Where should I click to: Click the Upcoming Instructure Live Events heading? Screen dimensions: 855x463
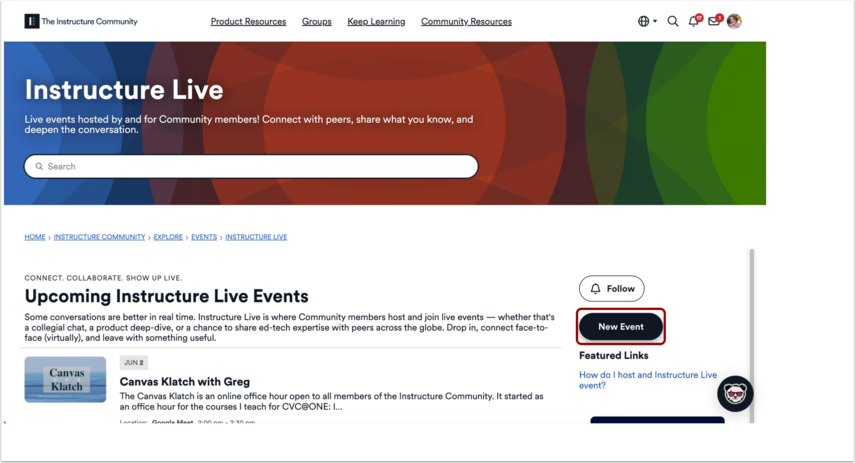coord(166,296)
